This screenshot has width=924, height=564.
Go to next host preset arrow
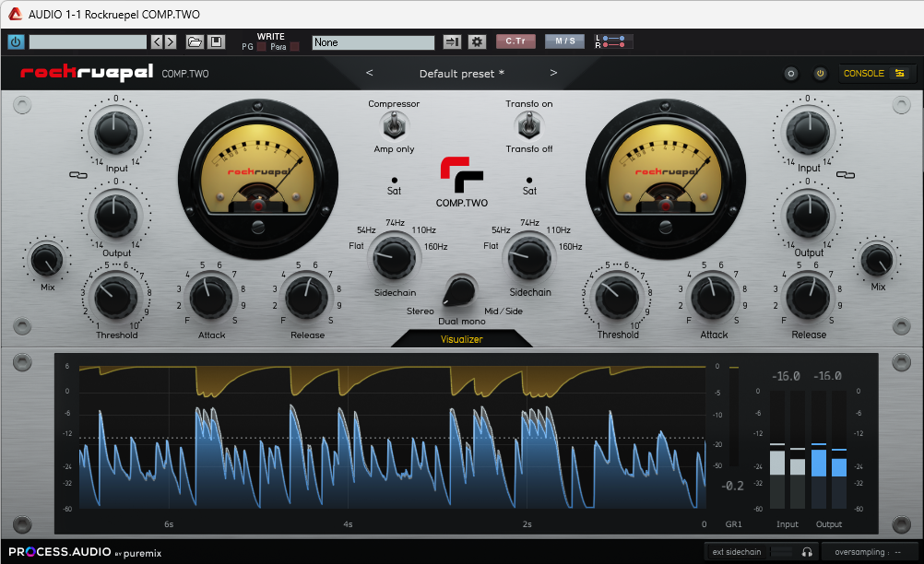(171, 41)
